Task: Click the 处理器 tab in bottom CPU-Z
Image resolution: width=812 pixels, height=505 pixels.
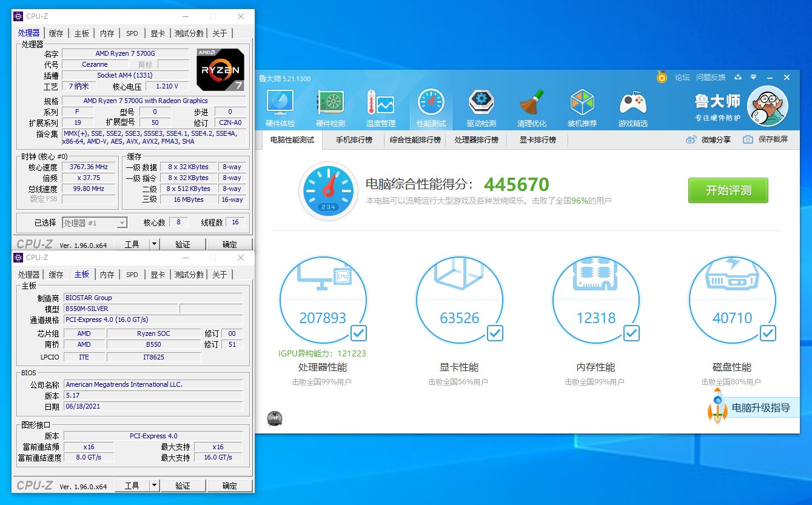Action: (29, 275)
